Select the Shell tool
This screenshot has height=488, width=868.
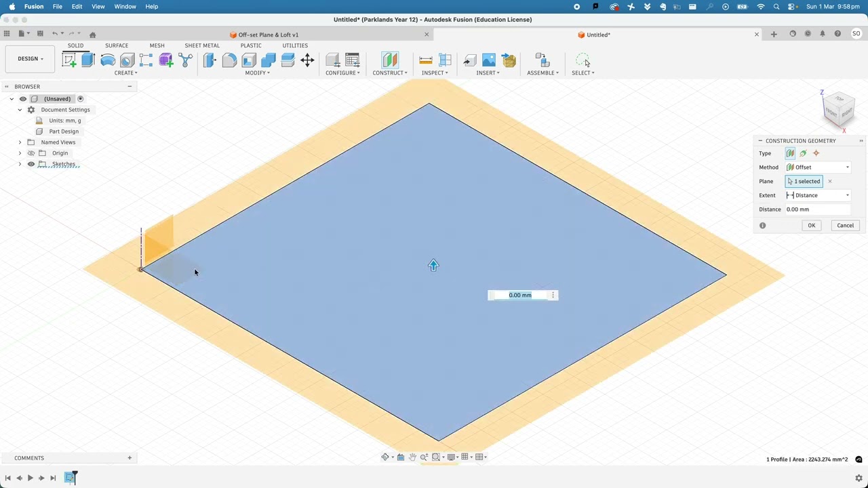(249, 60)
